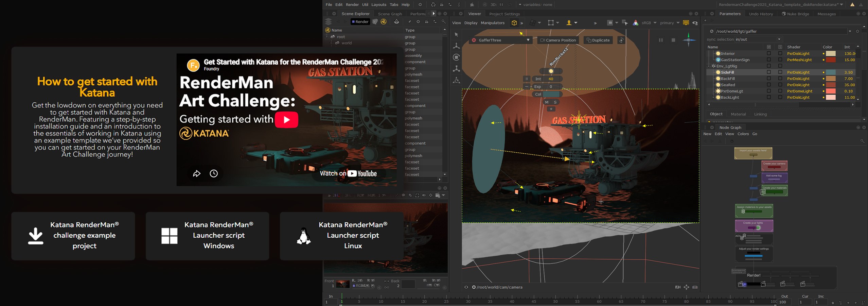Viewport: 868px width, 306px height.
Task: Switch to the Project Settings tab
Action: point(504,14)
